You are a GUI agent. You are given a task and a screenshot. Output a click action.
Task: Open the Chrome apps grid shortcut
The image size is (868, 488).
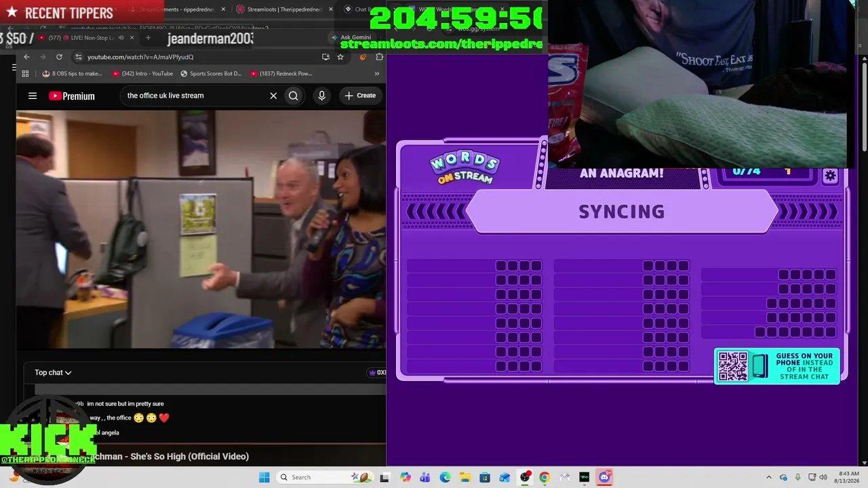[x=25, y=73]
